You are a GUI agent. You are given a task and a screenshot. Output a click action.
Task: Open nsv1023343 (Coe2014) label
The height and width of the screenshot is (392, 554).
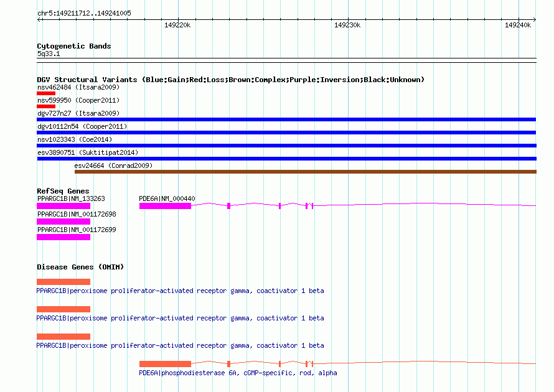click(x=75, y=139)
